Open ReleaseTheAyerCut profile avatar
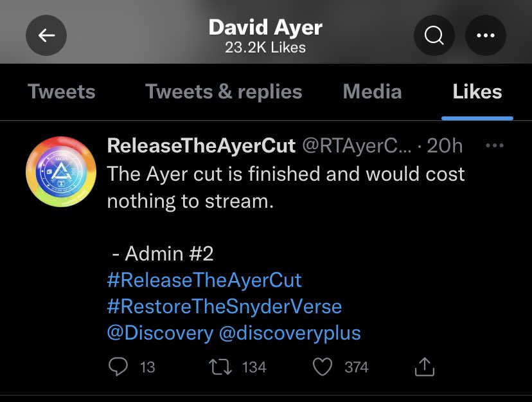This screenshot has width=532, height=402. coord(60,171)
